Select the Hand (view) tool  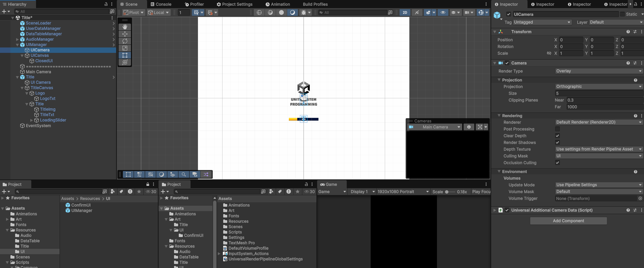coord(125,27)
